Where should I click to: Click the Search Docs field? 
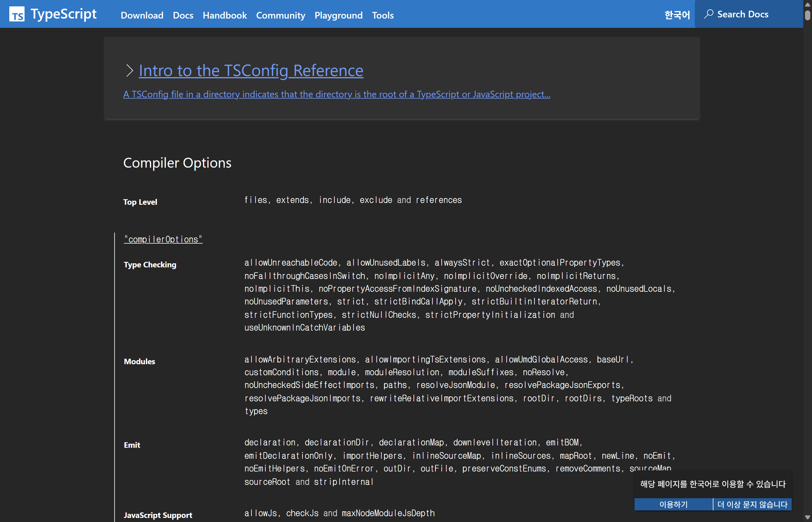(748, 14)
